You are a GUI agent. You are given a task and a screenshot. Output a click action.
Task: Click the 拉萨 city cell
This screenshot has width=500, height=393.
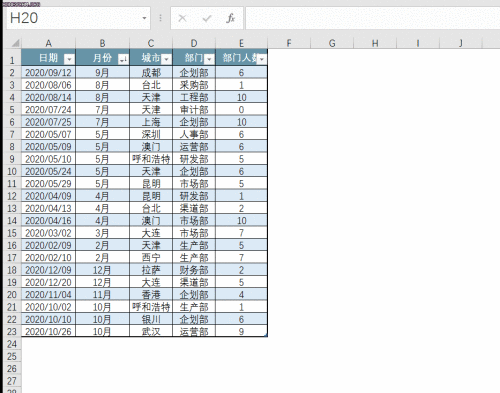(x=151, y=270)
